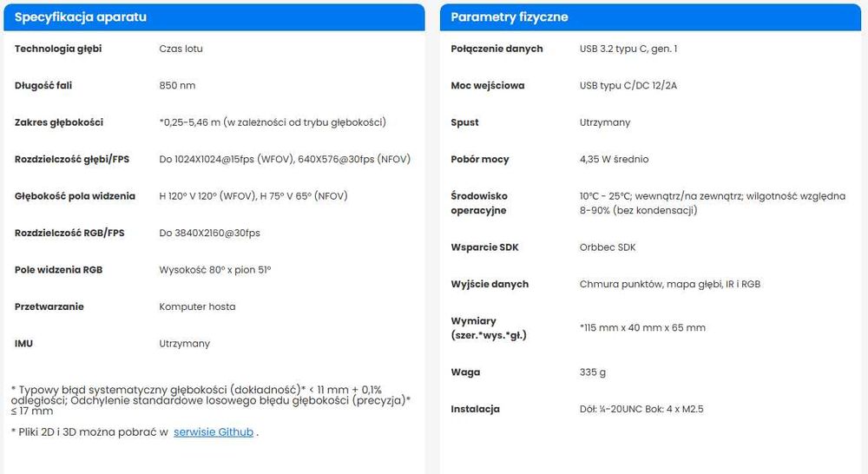Click the "Rozdzielczość głębi/FPS" label

point(71,159)
